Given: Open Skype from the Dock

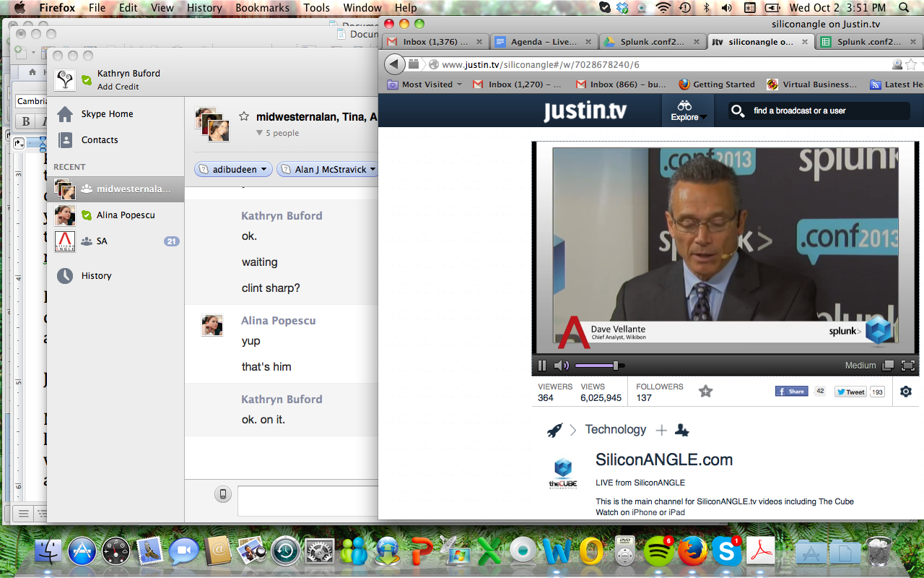Looking at the screenshot, I should point(727,551).
